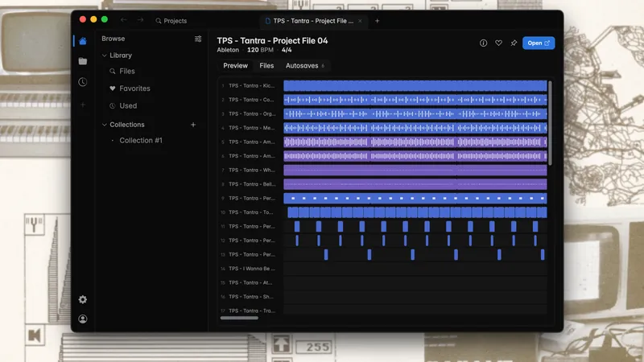Open the Home sidebar icon
This screenshot has height=362, width=644.
(83, 41)
